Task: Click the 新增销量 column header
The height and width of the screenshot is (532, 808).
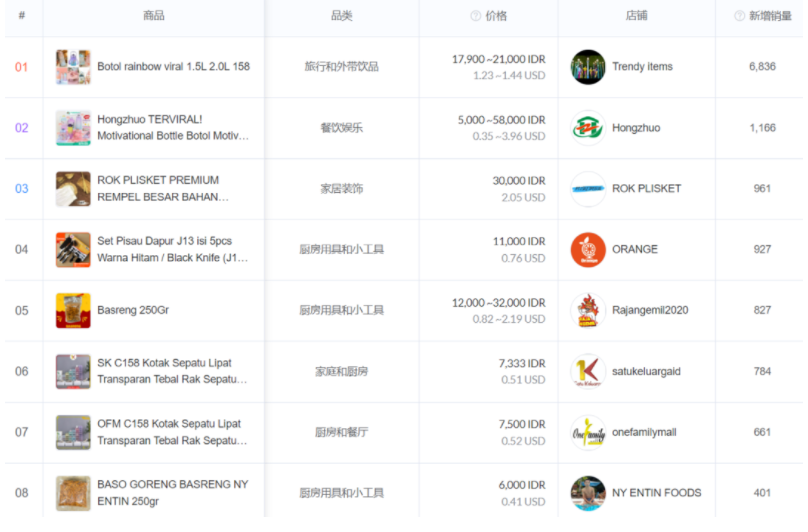Action: [x=770, y=16]
